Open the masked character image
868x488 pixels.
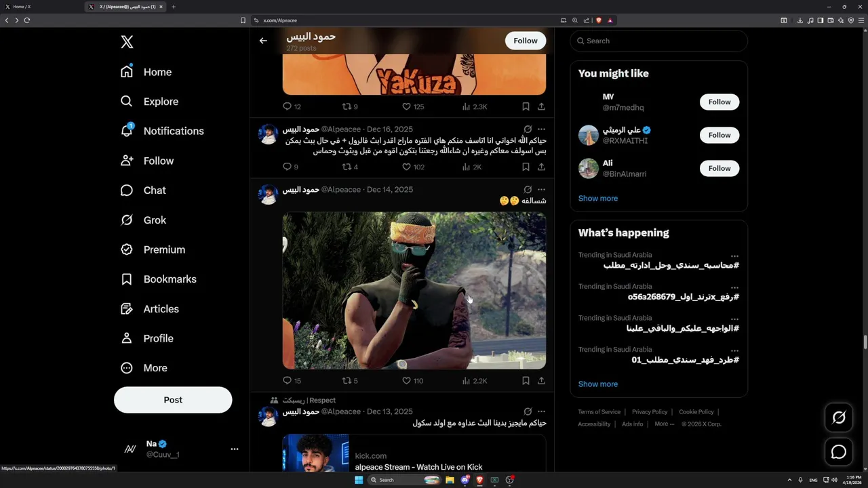(414, 291)
